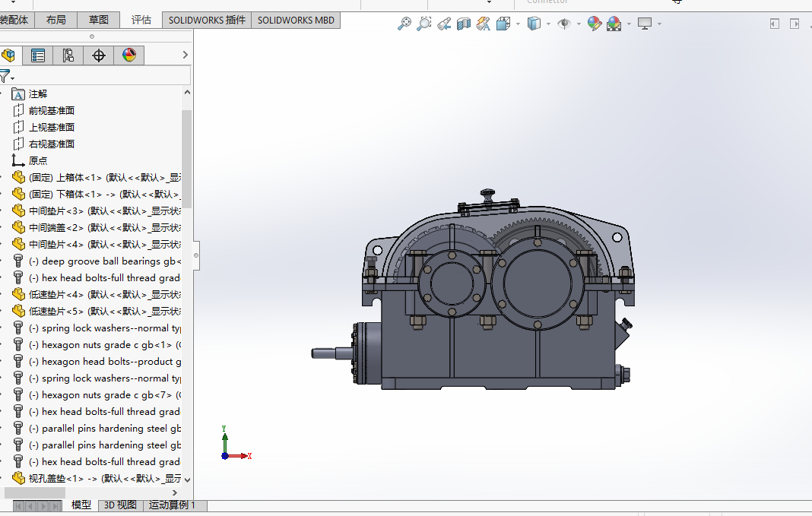Expand the Apply Scene dropdown arrow
Viewport: 812px width, 516px height.
(630, 24)
